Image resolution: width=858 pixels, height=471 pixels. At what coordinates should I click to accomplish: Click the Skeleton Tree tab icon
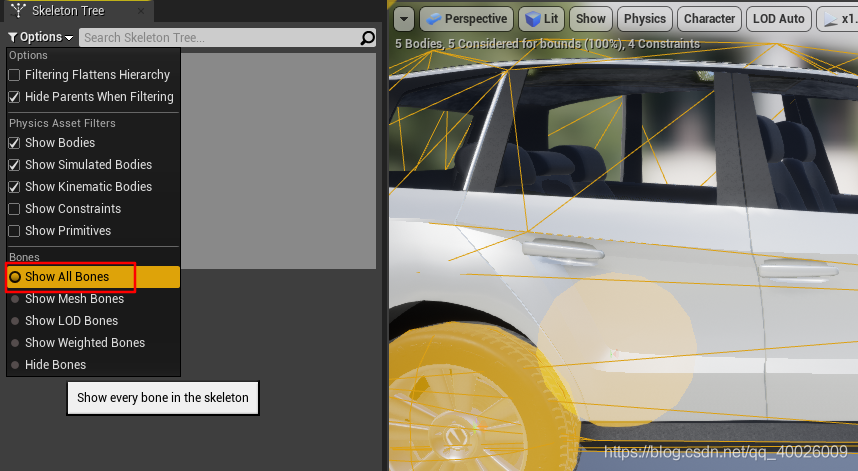click(19, 10)
